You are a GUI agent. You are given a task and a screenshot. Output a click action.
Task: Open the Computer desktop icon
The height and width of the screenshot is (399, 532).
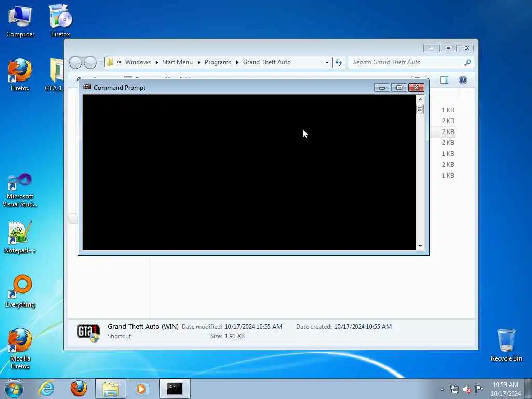(x=20, y=21)
